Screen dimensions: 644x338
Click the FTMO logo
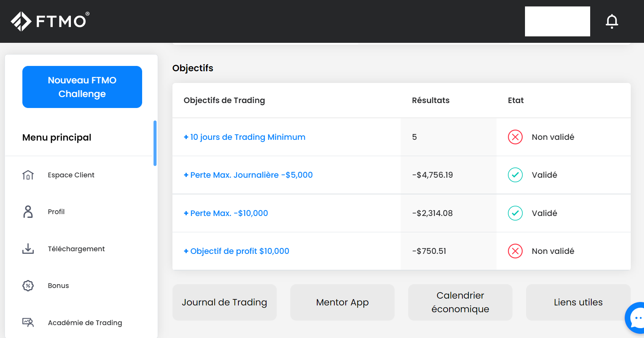50,21
